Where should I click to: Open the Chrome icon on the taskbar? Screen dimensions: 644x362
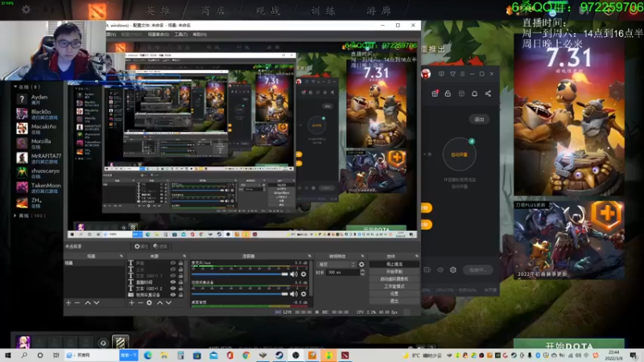tap(246, 355)
